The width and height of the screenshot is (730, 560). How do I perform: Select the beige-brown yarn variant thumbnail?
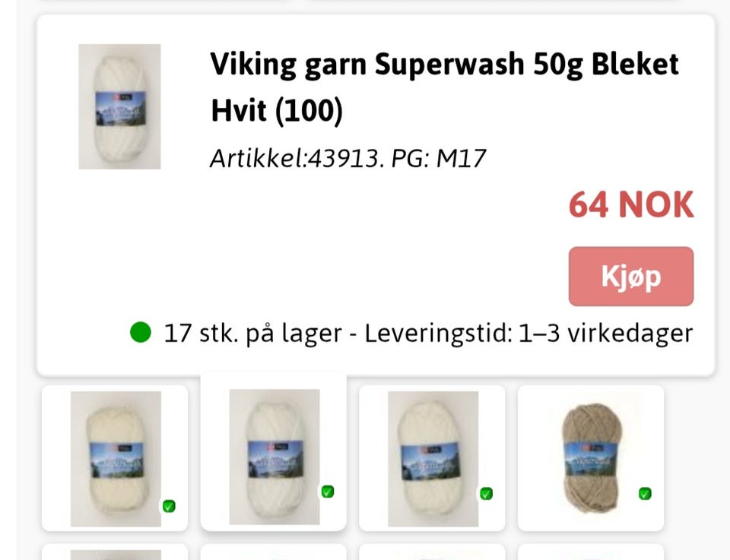590,458
